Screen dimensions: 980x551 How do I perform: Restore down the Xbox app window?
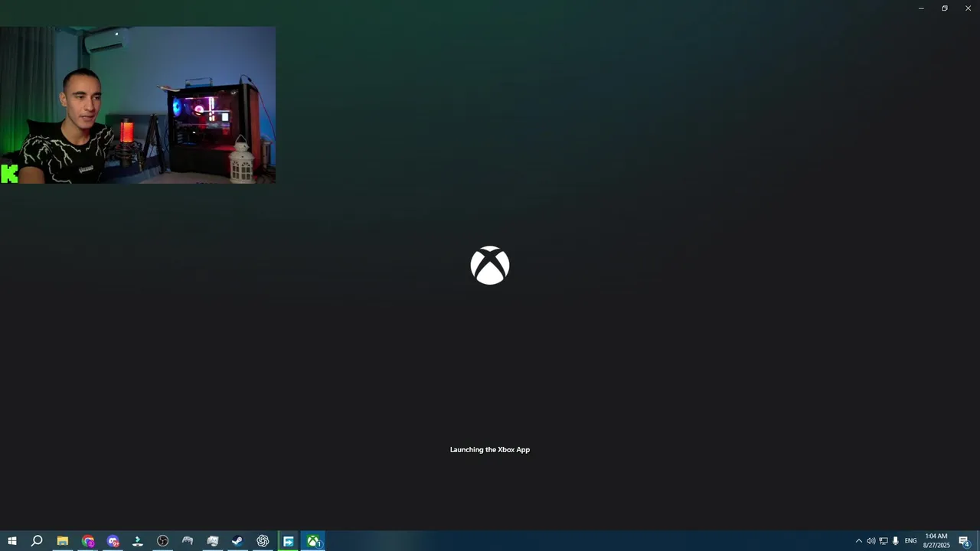point(945,8)
